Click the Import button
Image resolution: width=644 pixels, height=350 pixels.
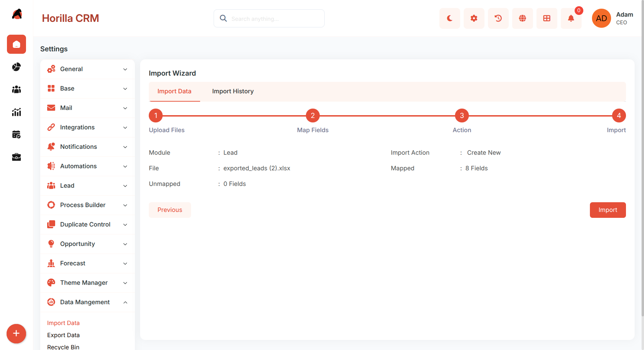click(x=608, y=210)
